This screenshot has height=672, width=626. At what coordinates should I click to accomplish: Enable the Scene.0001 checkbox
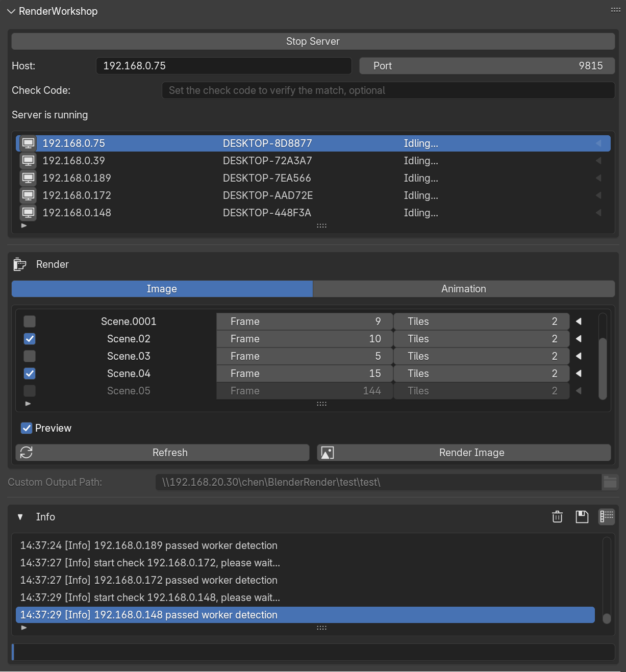point(29,321)
